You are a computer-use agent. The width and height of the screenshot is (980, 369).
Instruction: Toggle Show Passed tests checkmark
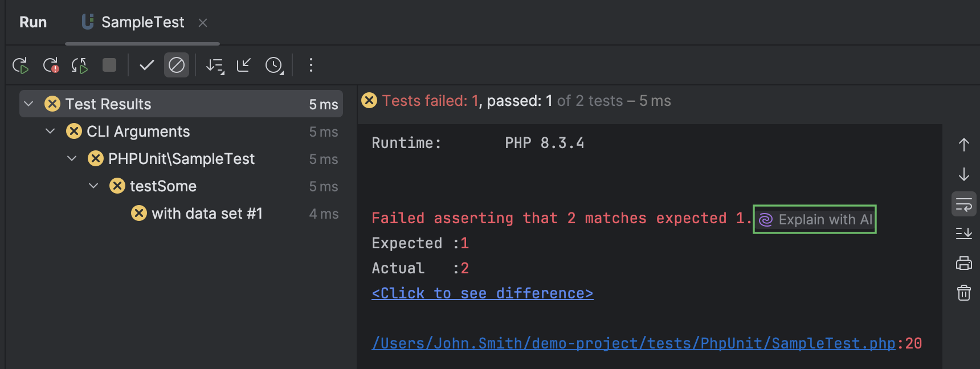tap(147, 65)
